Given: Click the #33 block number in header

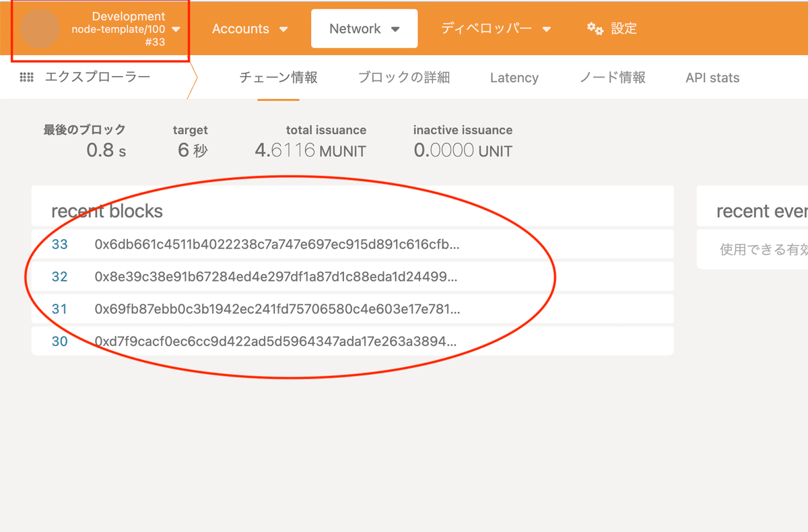Looking at the screenshot, I should coord(154,42).
